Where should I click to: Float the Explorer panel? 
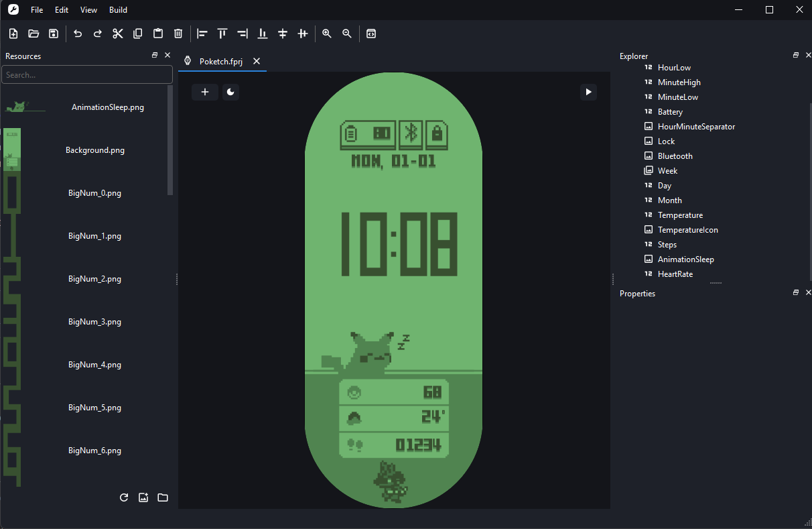[796, 55]
